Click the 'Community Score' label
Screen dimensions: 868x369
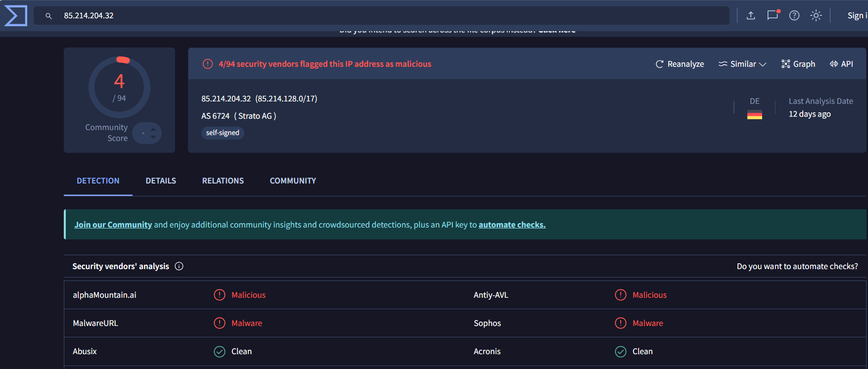coord(106,133)
